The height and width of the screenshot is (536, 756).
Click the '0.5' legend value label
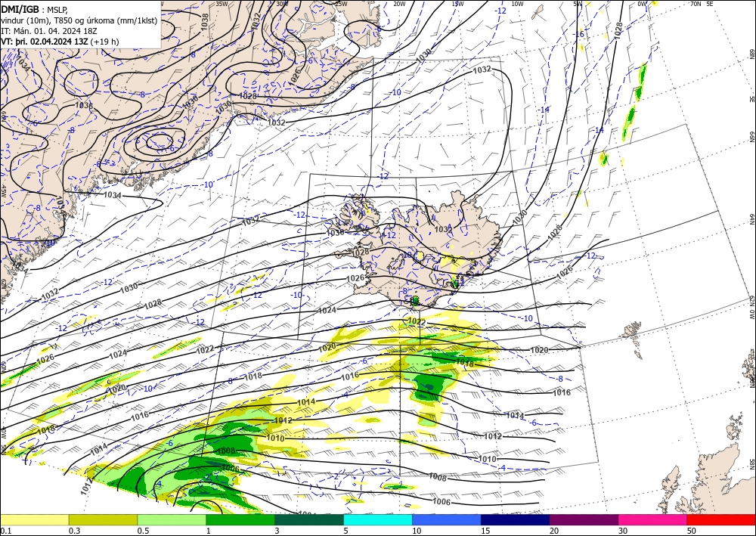143,531
